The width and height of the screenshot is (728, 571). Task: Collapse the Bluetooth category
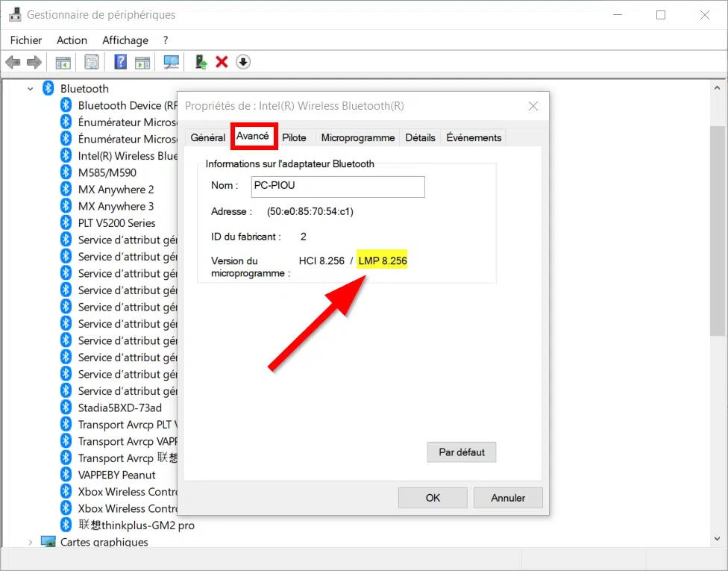point(30,89)
